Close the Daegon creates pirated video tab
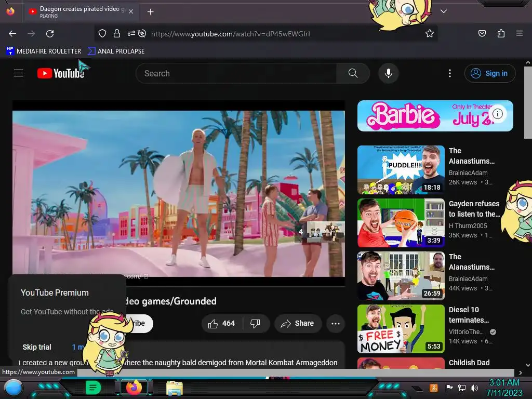Viewport: 532px width, 399px height. click(131, 11)
